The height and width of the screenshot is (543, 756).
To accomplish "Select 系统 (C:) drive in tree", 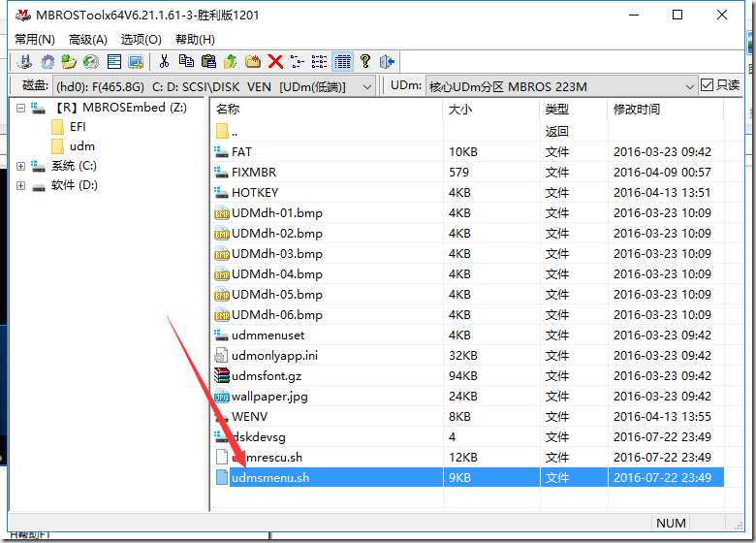I will [74, 166].
